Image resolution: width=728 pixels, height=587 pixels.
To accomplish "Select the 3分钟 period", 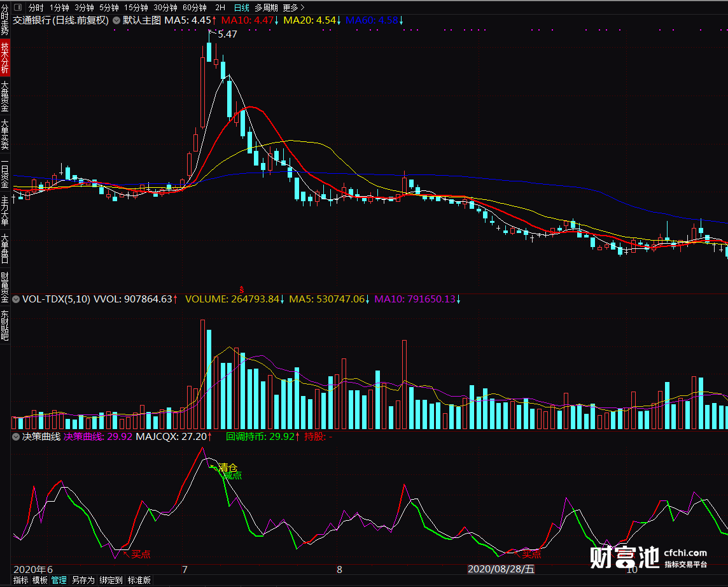I will [84, 8].
